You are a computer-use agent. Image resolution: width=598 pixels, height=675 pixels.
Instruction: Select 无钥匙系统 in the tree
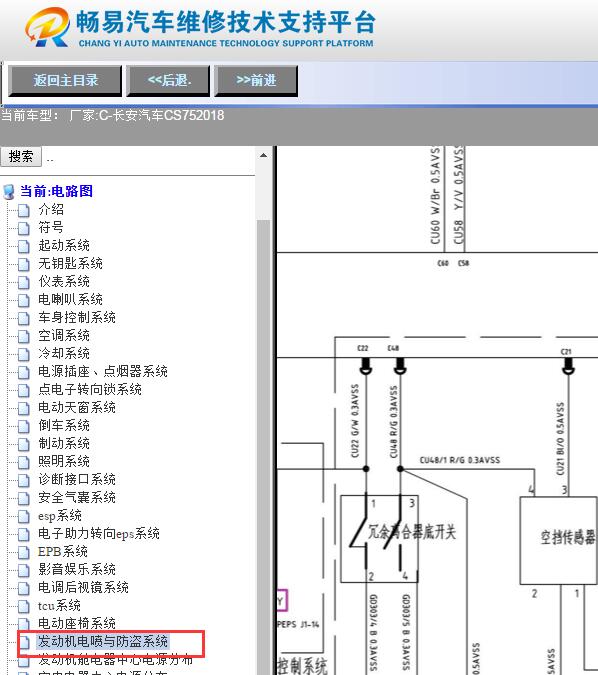coord(70,263)
